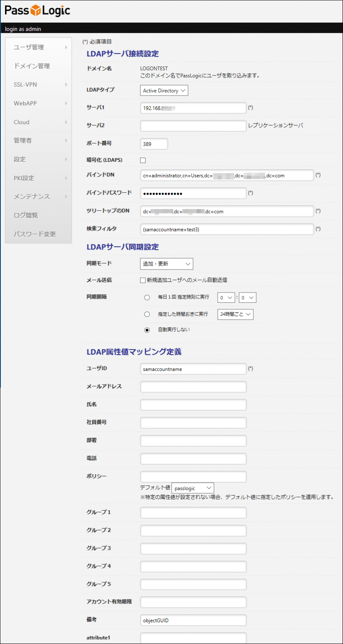343x644 pixels.
Task: Expand the メンテナンス sidebar section
Action: pos(28,196)
